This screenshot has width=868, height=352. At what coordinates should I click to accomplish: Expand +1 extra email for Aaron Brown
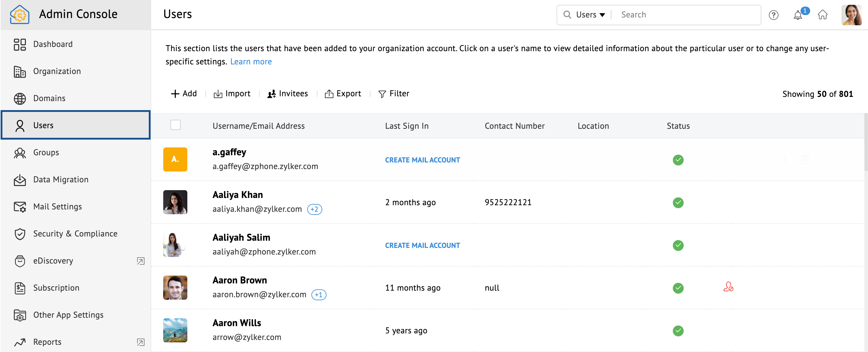318,295
